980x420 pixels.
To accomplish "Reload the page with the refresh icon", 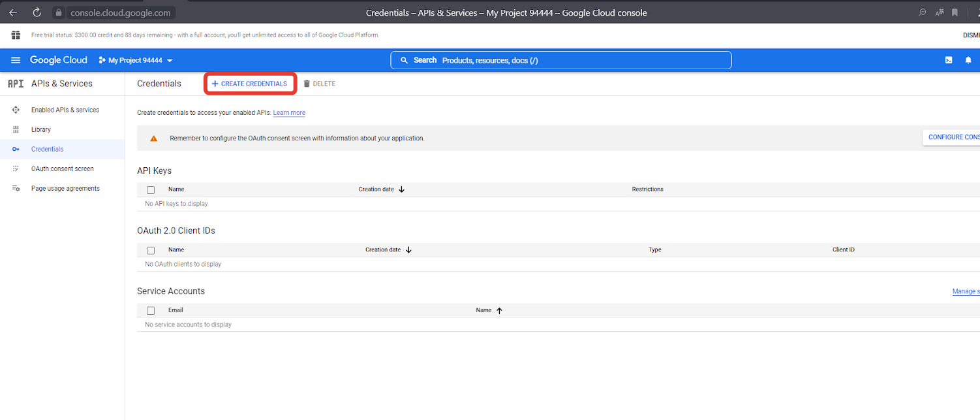I will pyautogui.click(x=37, y=12).
